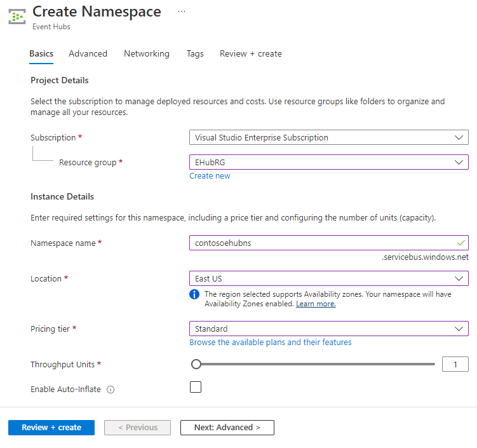The height and width of the screenshot is (448, 477).
Task: Click the green checkmark in Namespace name
Action: point(460,243)
